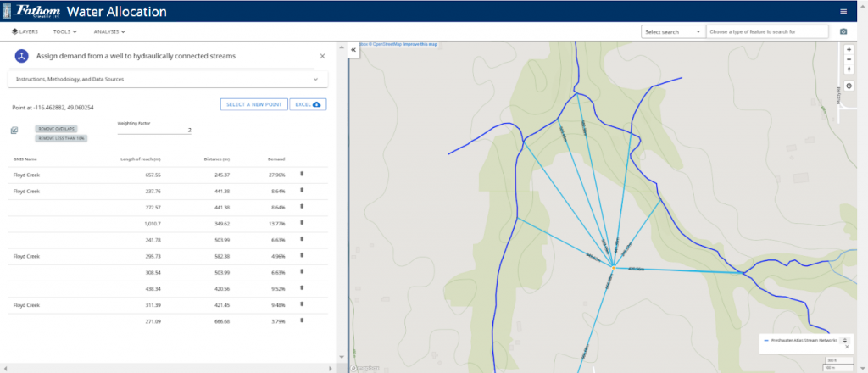The image size is (868, 373).
Task: Open the OpenStreetMap attribution link
Action: tap(387, 44)
